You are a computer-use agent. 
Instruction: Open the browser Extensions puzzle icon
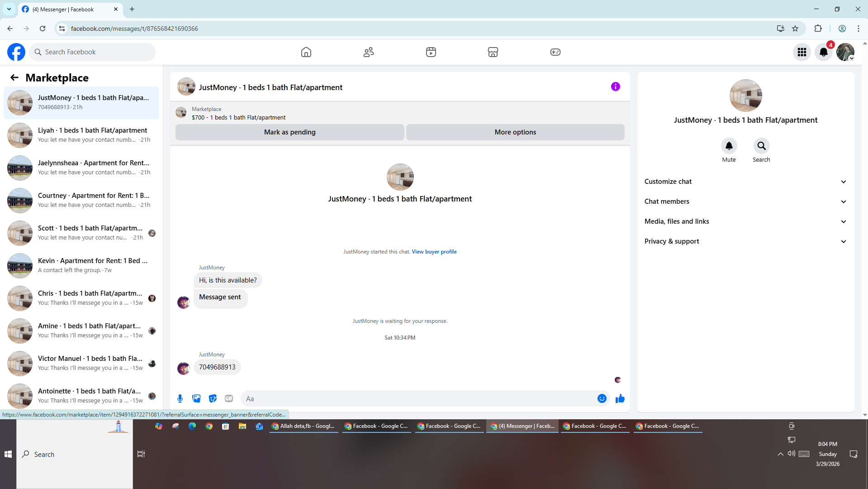click(818, 29)
